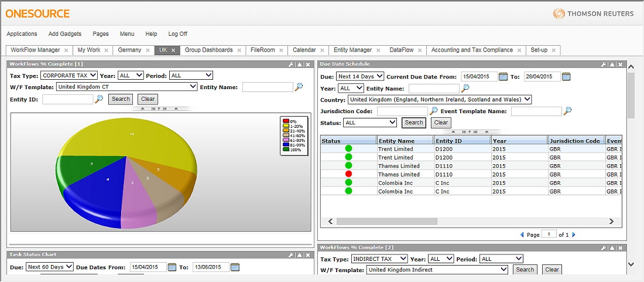
Task: Click Clear in WorkFlows % Complete [2]
Action: coord(552,270)
